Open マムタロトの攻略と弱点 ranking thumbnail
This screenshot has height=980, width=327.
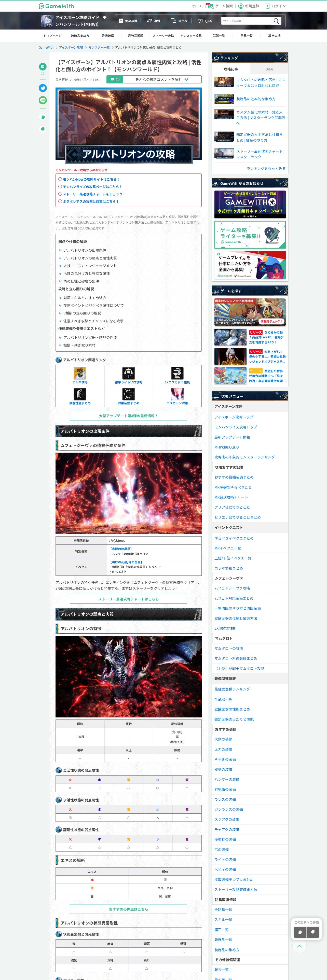[x=224, y=82]
